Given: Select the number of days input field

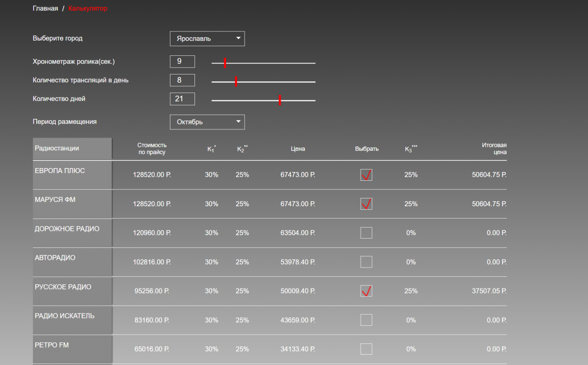Looking at the screenshot, I should point(182,99).
